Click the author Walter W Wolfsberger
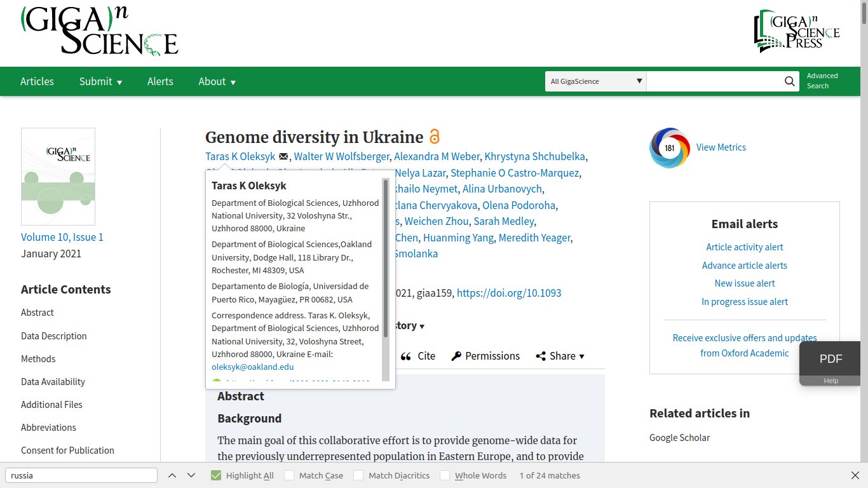 (341, 156)
